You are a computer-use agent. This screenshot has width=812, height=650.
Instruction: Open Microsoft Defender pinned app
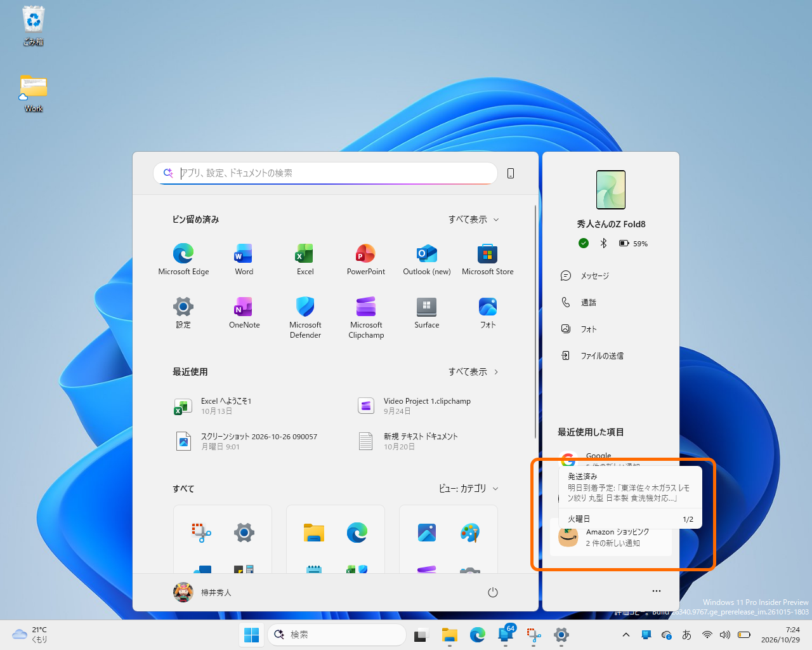[x=305, y=317]
